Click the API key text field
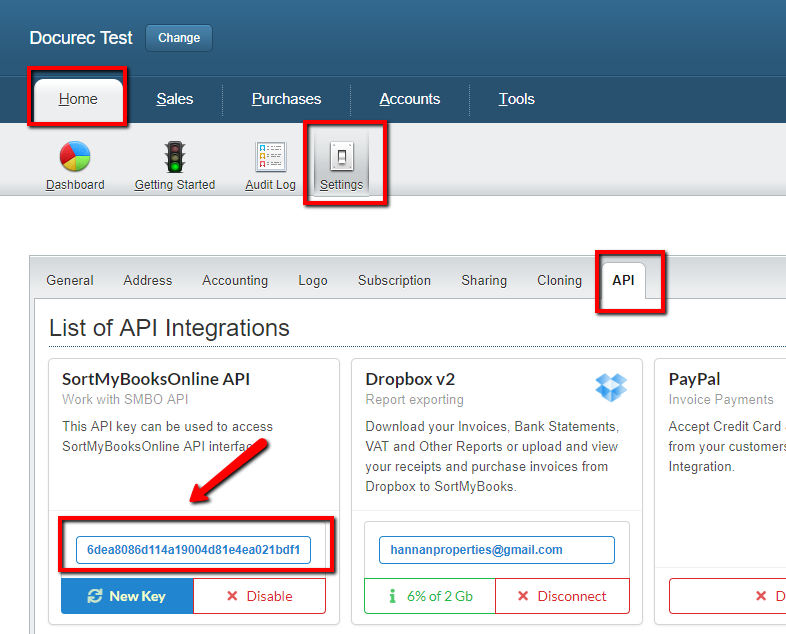Image resolution: width=786 pixels, height=634 pixels. tap(193, 550)
